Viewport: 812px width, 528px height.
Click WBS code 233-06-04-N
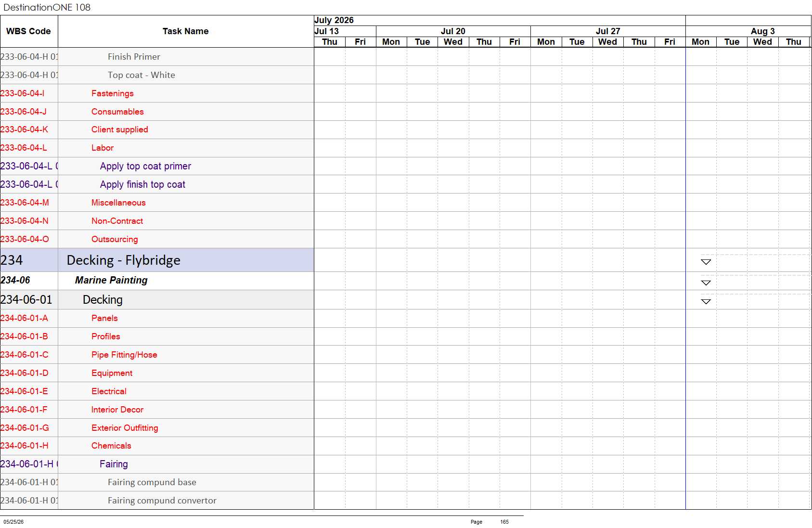point(25,221)
